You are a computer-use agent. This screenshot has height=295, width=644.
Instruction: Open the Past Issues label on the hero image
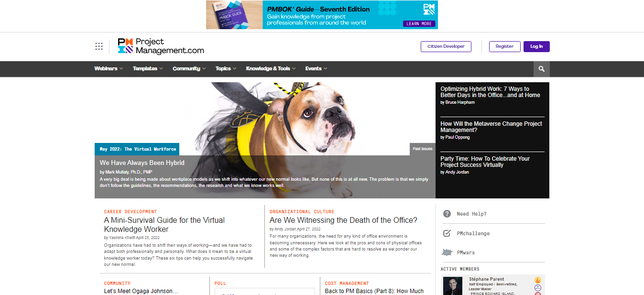click(422, 149)
